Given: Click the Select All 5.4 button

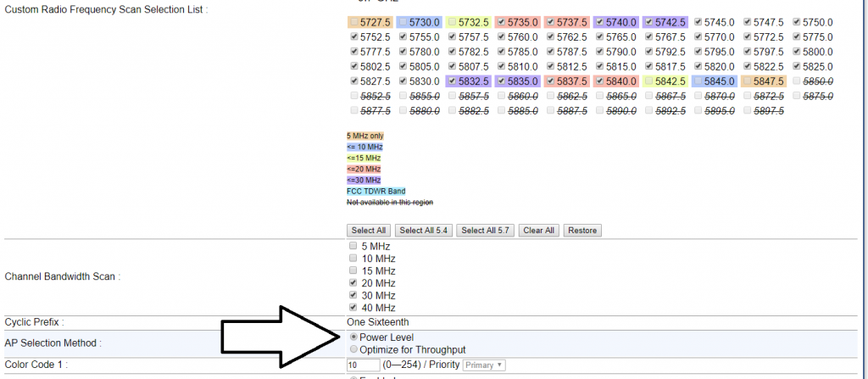Looking at the screenshot, I should click(x=424, y=231).
